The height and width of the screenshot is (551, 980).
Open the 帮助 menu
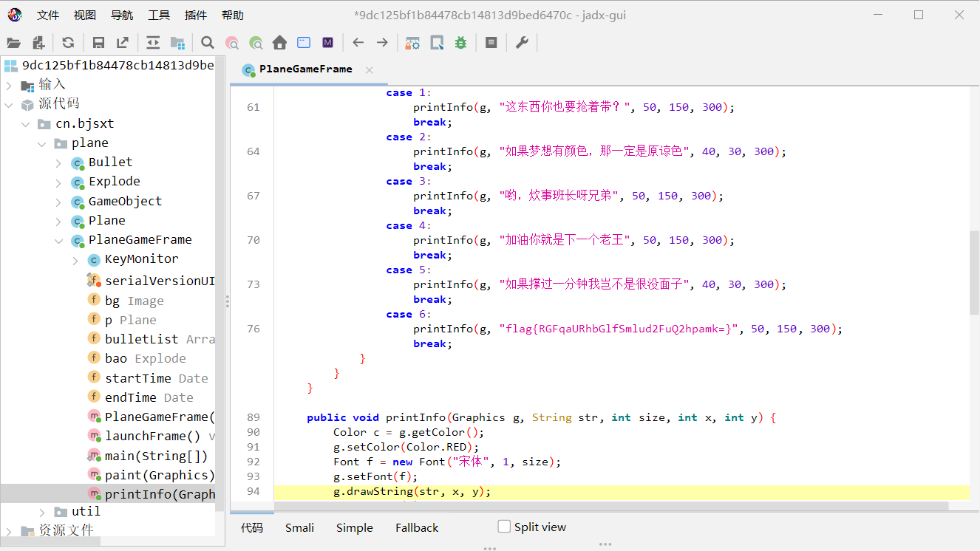(x=233, y=16)
